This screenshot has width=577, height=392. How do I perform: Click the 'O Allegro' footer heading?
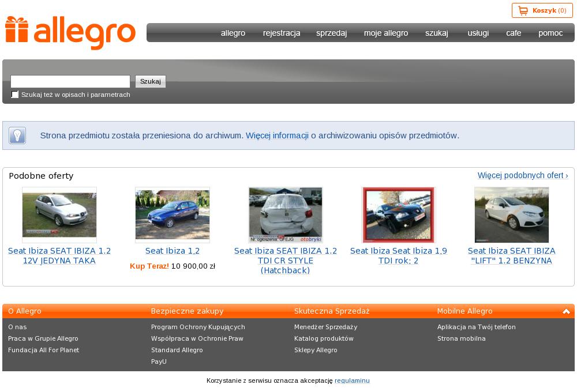(25, 311)
